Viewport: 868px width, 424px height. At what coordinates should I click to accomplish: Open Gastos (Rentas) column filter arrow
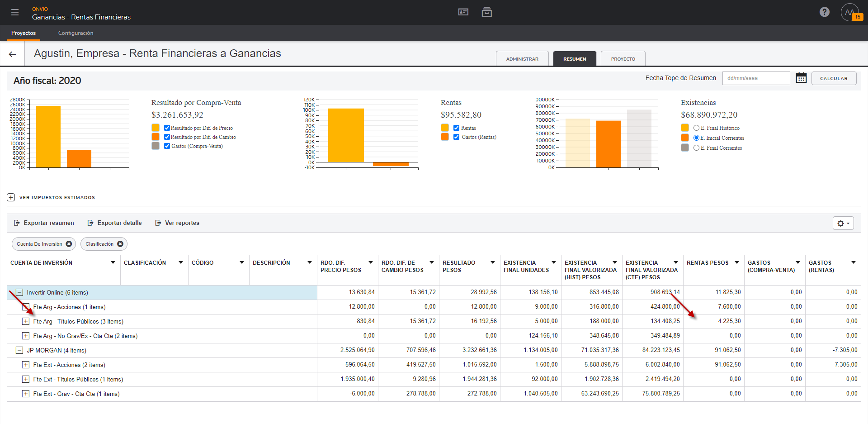[854, 262]
